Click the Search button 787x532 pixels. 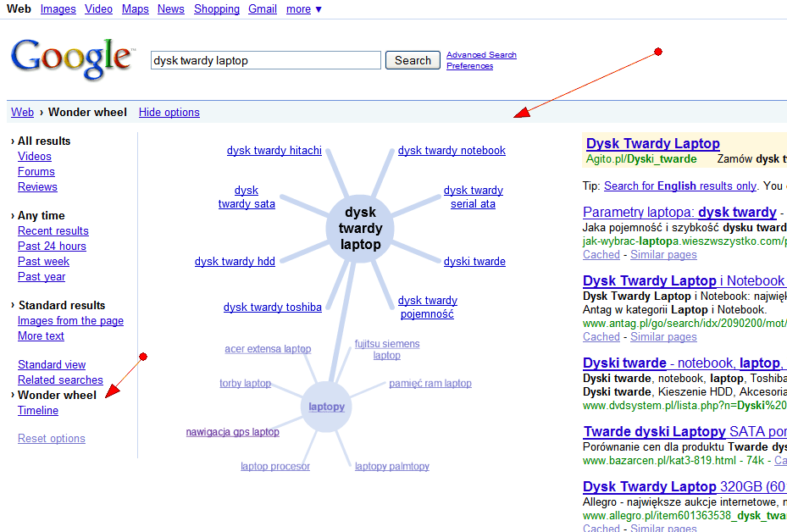click(413, 60)
